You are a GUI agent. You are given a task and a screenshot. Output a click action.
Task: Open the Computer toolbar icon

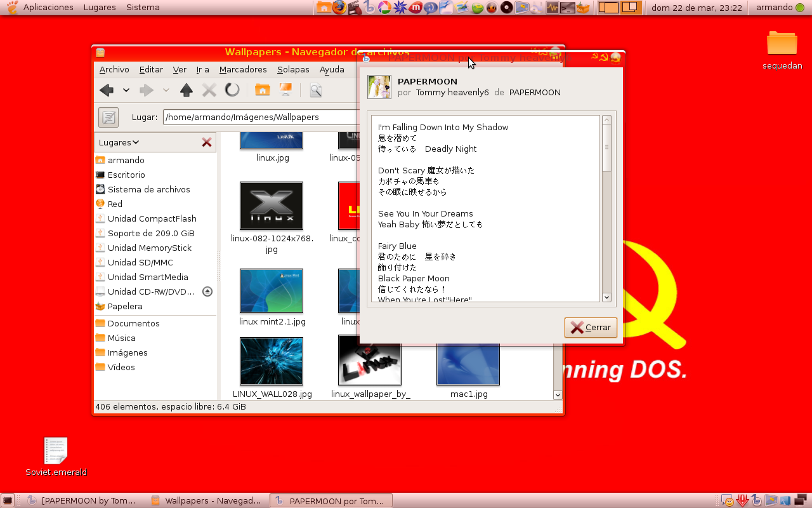[x=285, y=90]
